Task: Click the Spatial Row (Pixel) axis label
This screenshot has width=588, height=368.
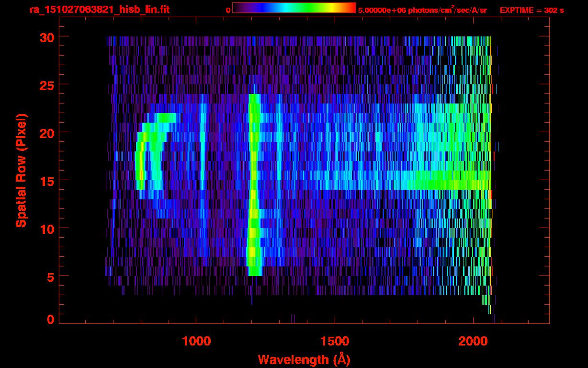Action: (x=21, y=170)
